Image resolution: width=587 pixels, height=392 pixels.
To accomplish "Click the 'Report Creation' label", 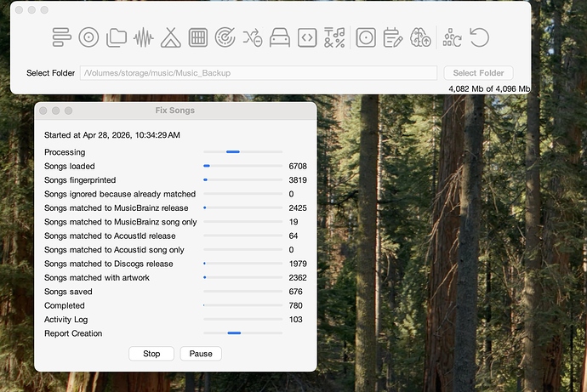I will click(73, 333).
